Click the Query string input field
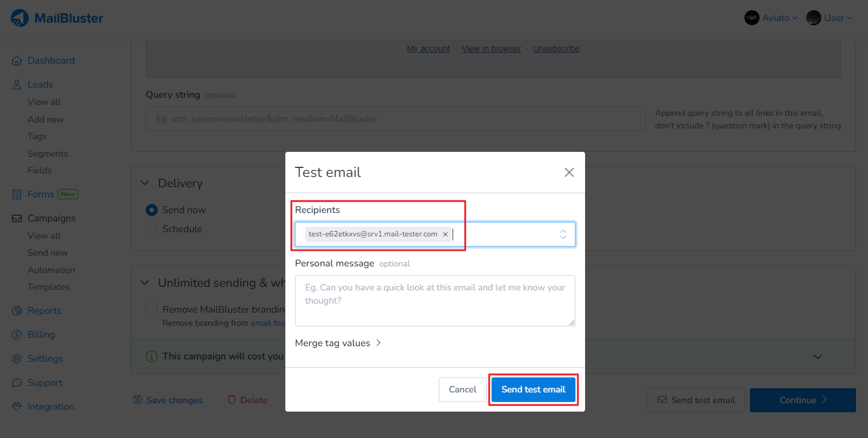 click(x=394, y=118)
